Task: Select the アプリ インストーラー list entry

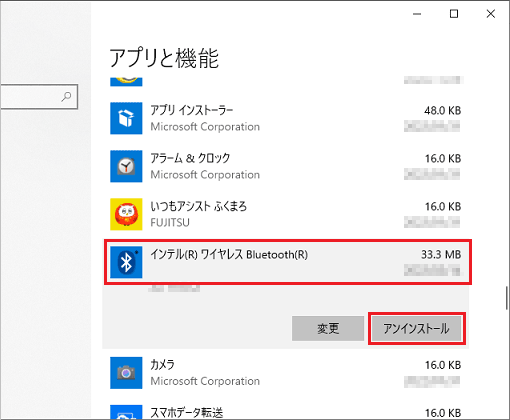Action: 286,118
